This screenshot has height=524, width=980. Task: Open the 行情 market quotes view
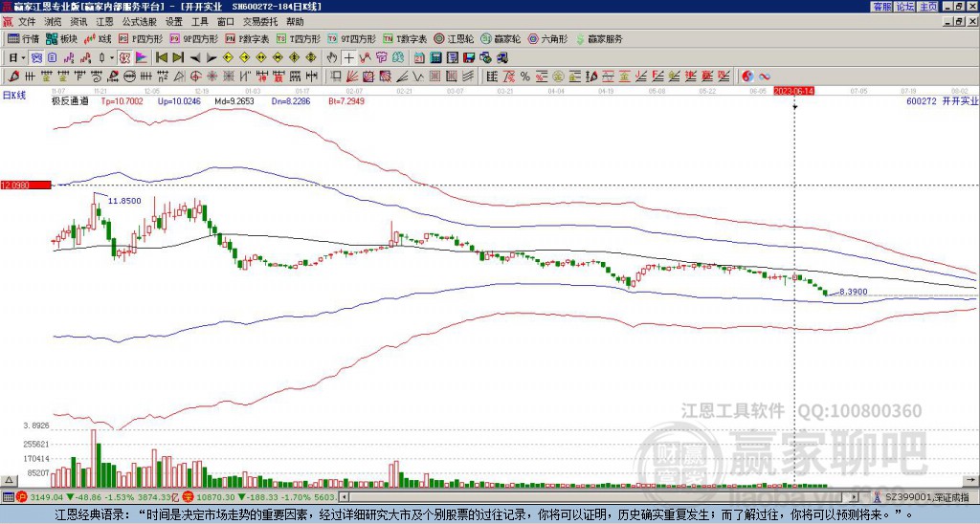23,38
